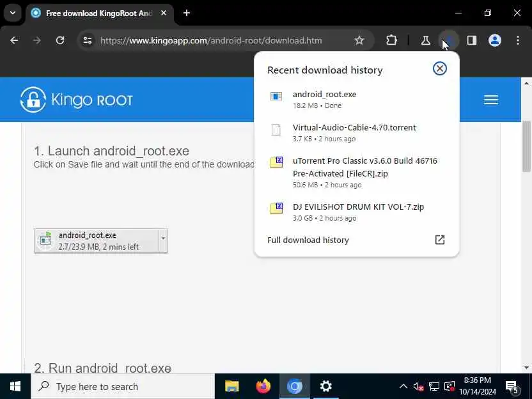The width and height of the screenshot is (532, 399).
Task: Open Chrome extensions puzzle icon
Action: point(391,41)
